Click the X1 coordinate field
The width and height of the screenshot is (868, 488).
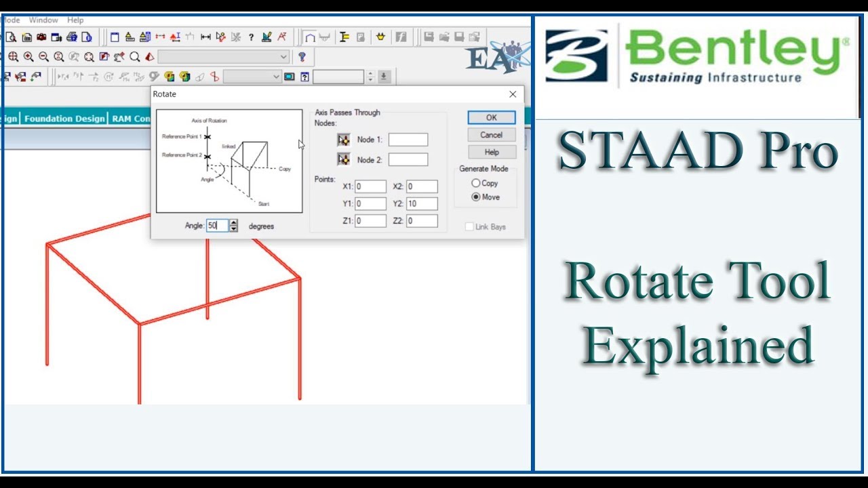click(x=370, y=186)
